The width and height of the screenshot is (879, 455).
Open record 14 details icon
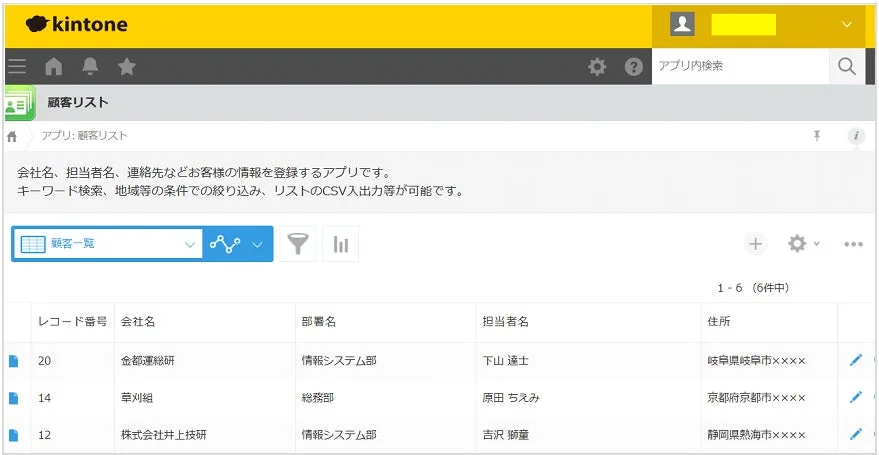13,398
